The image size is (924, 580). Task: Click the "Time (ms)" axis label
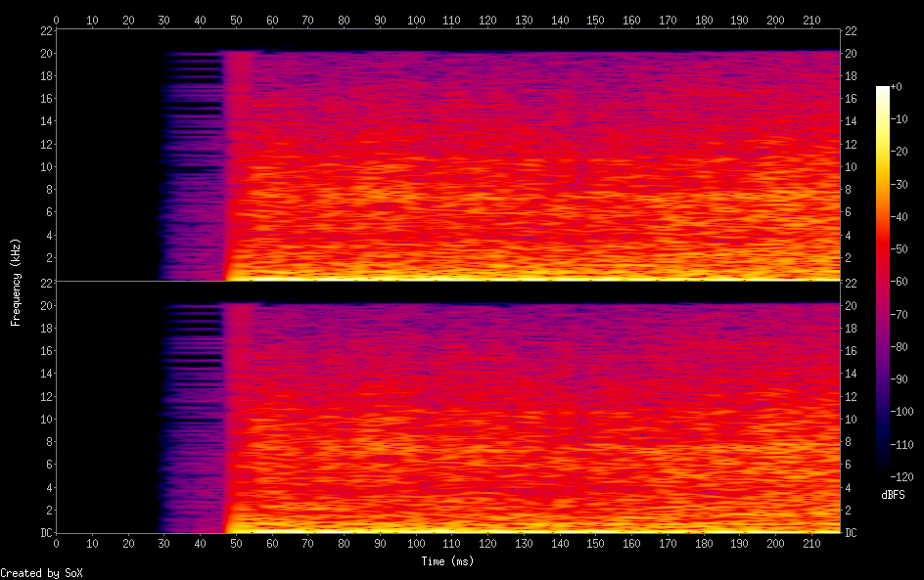pyautogui.click(x=447, y=561)
